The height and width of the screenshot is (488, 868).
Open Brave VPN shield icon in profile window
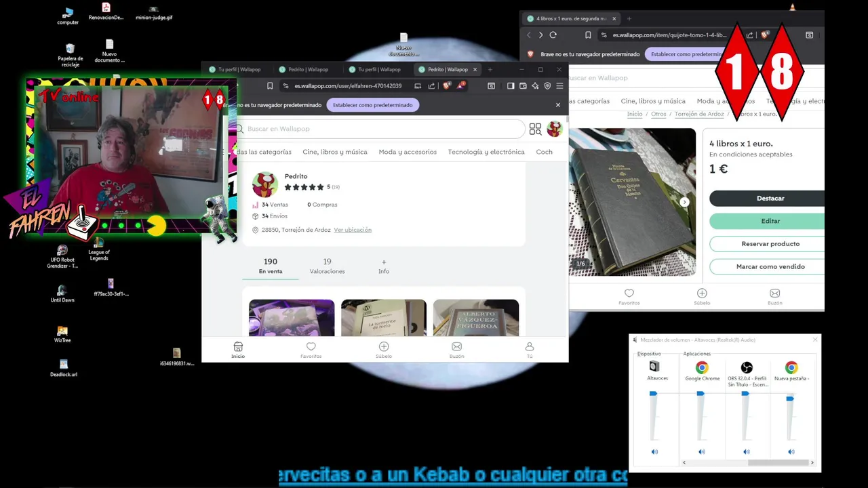547,86
